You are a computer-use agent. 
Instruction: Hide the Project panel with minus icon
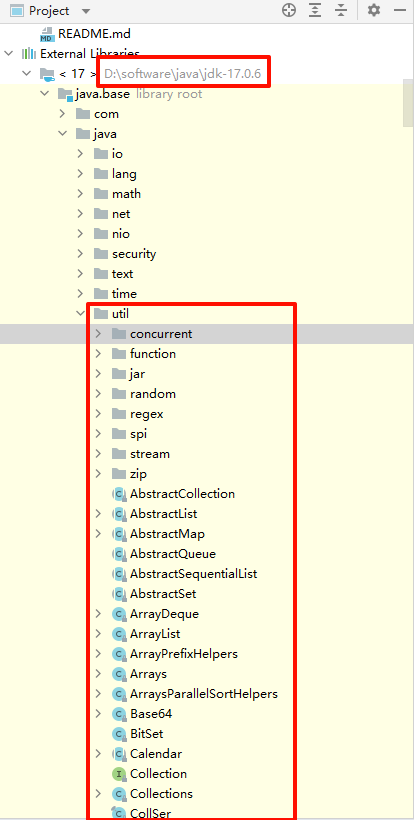click(x=400, y=10)
